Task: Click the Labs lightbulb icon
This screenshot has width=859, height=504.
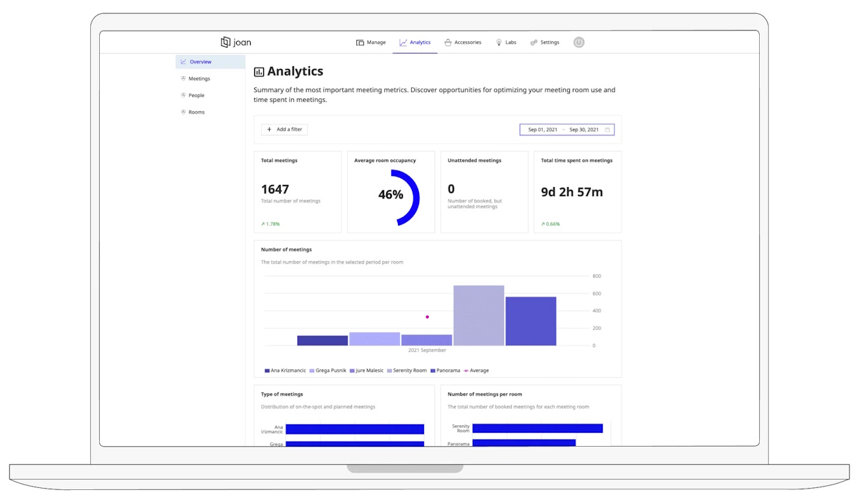Action: (x=499, y=43)
